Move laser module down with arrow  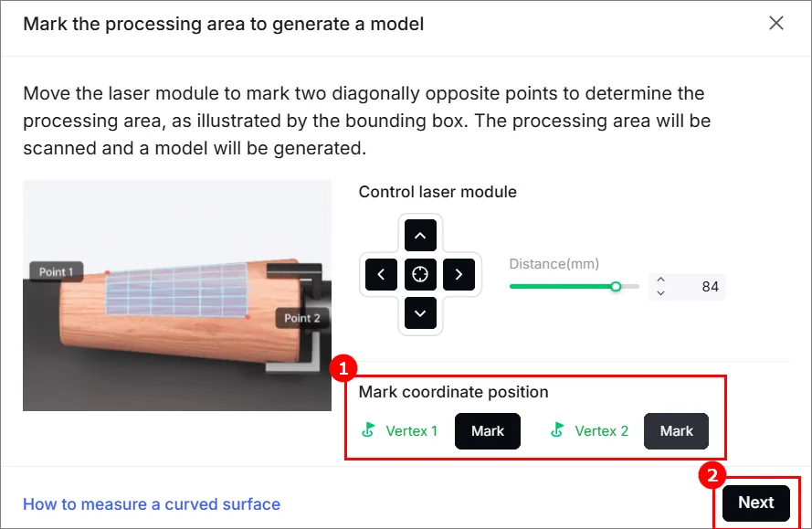coord(420,313)
